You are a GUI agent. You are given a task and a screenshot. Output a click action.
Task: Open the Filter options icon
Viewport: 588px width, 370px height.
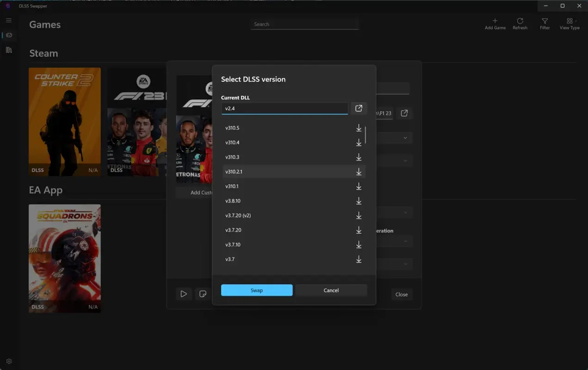coord(545,24)
